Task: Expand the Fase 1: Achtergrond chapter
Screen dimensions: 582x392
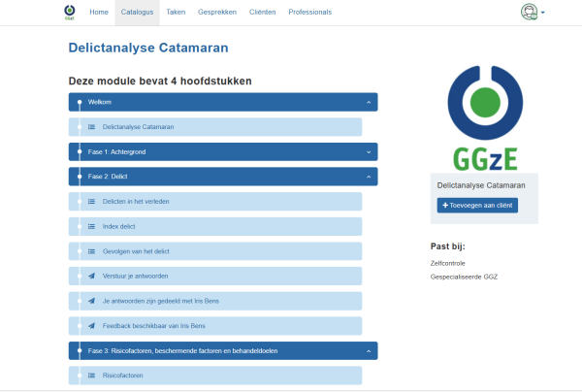Action: pyautogui.click(x=369, y=152)
